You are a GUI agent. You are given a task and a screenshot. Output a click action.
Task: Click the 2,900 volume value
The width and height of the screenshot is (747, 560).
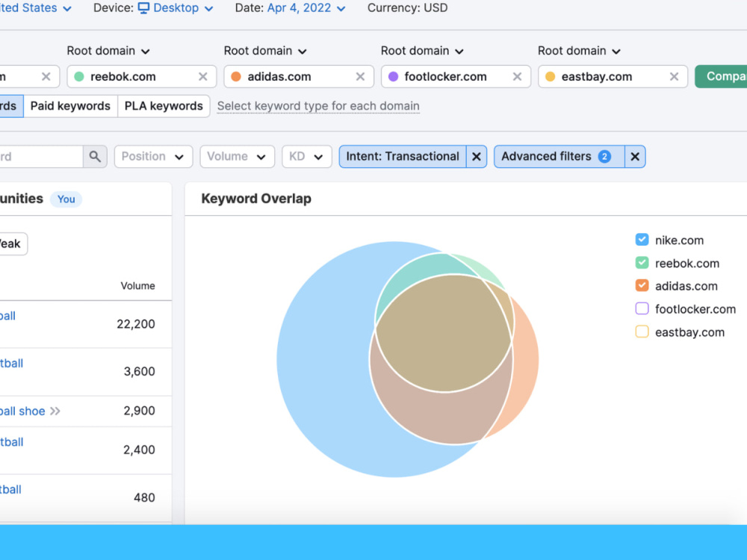click(139, 411)
